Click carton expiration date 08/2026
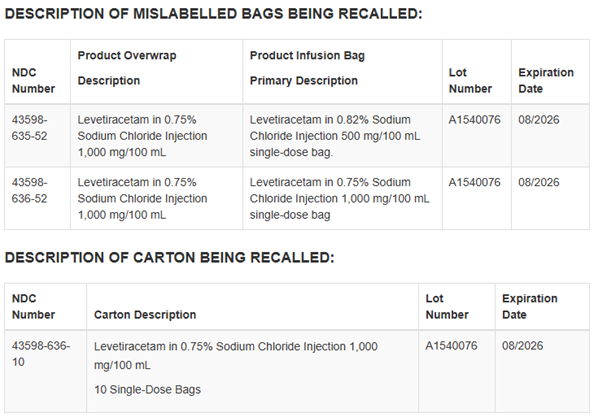The height and width of the screenshot is (417, 594). pos(522,345)
